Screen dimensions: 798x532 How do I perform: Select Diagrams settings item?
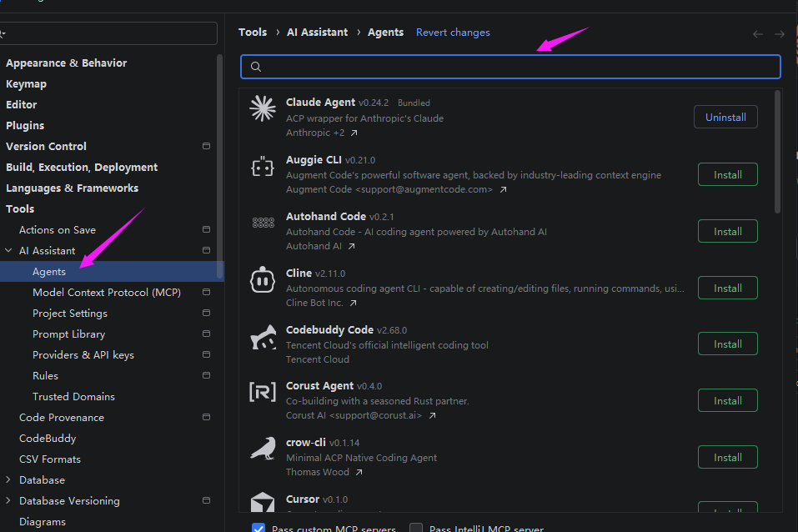pos(43,522)
